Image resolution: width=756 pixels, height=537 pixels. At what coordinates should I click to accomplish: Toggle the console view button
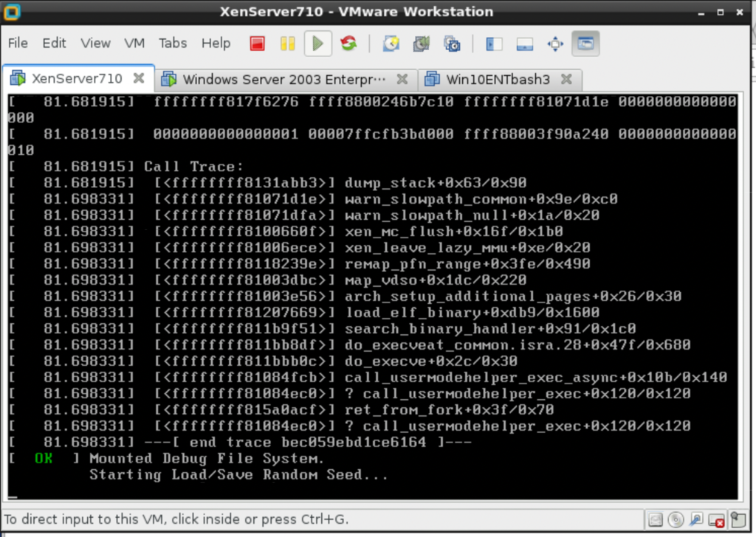[585, 44]
